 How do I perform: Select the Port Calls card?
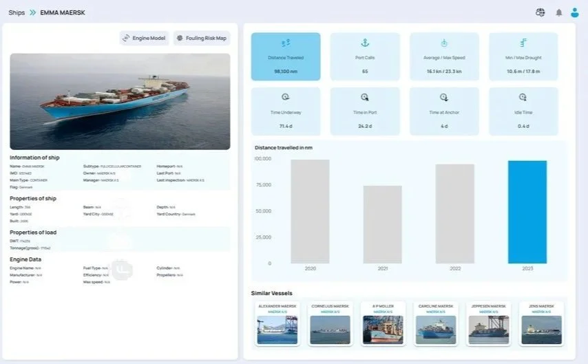click(365, 56)
